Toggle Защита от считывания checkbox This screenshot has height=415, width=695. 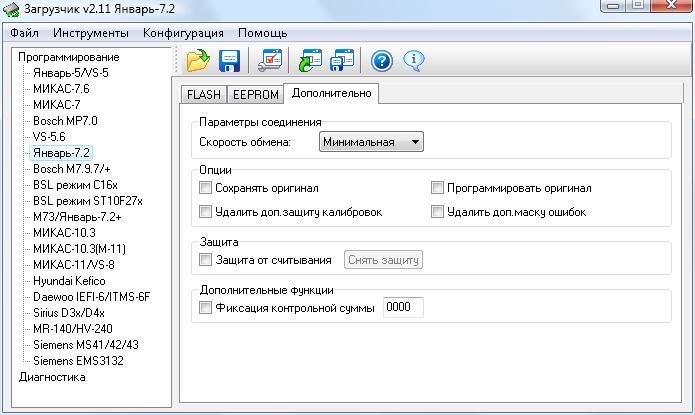point(205,259)
